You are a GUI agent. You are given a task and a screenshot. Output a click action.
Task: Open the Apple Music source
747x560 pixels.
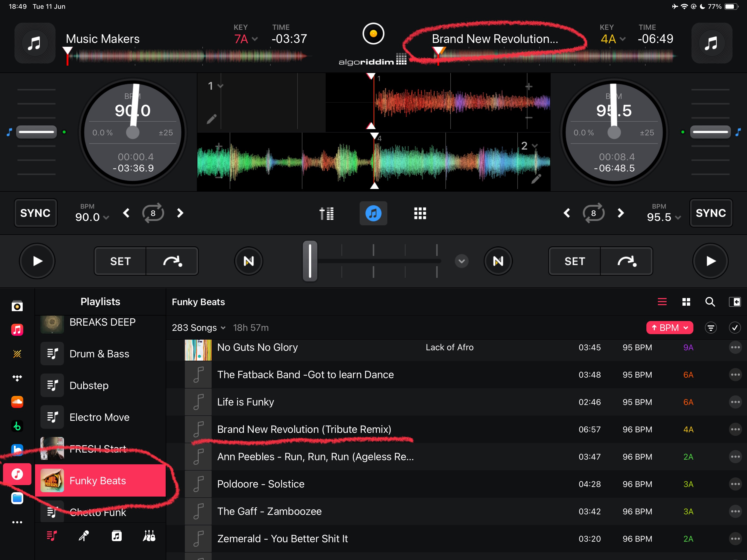point(17,330)
